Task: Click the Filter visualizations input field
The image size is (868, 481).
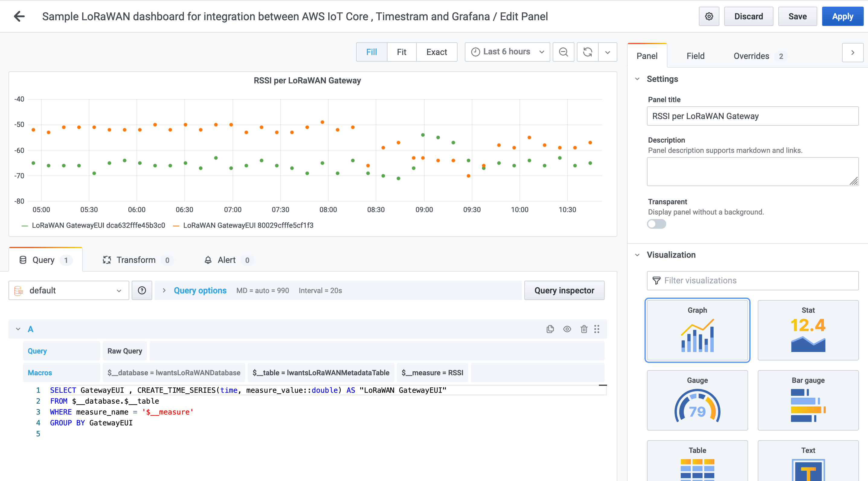Action: click(752, 280)
